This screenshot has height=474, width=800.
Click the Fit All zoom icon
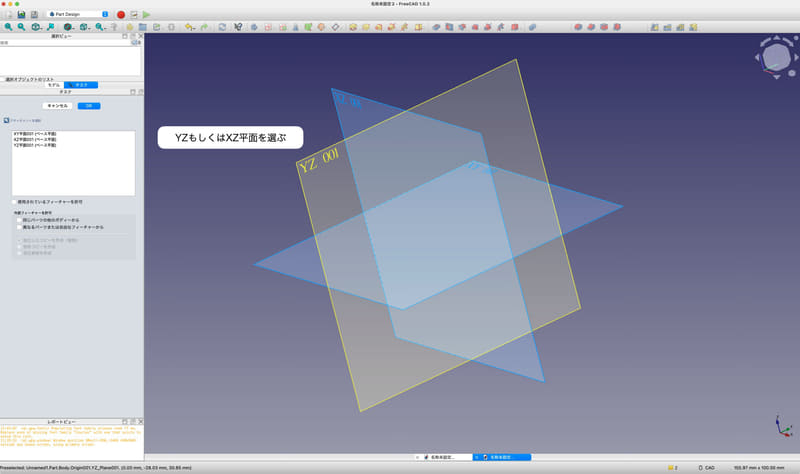coord(8,27)
